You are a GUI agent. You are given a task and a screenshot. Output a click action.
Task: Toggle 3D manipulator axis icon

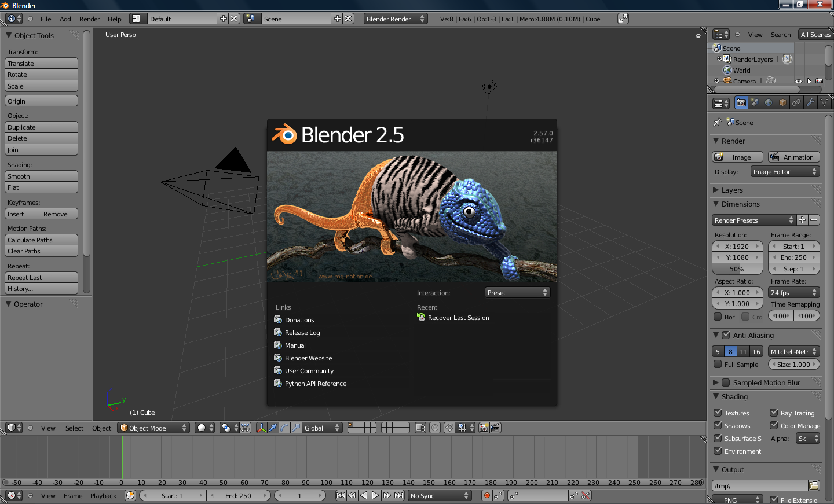pos(261,428)
